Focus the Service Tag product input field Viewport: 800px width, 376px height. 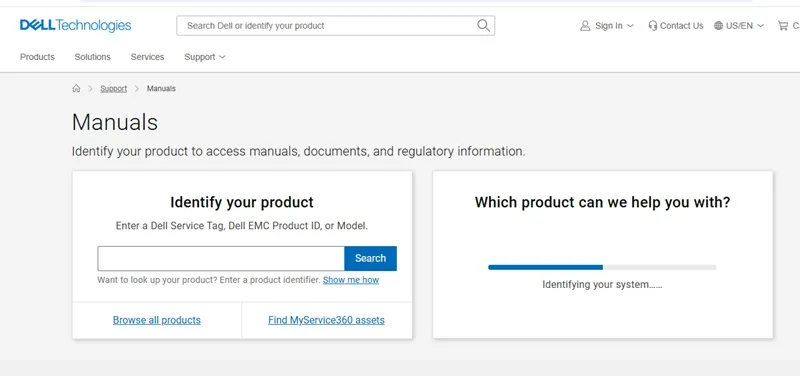click(221, 258)
